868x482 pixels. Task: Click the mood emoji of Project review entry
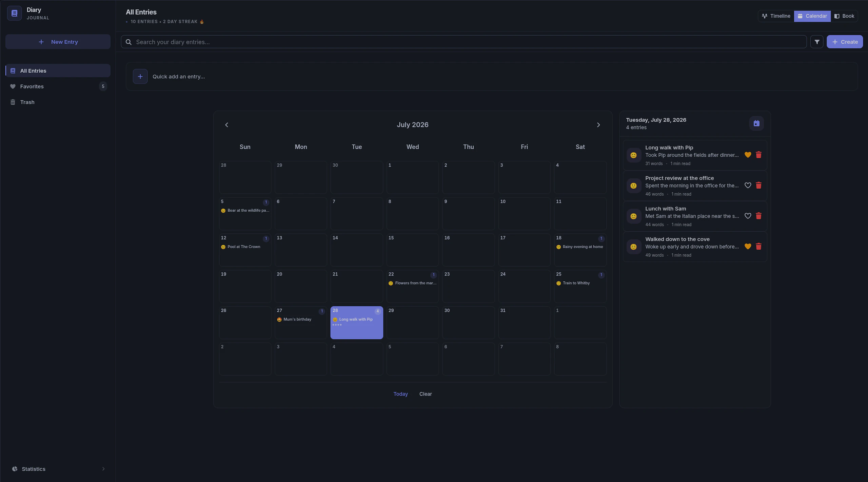633,186
